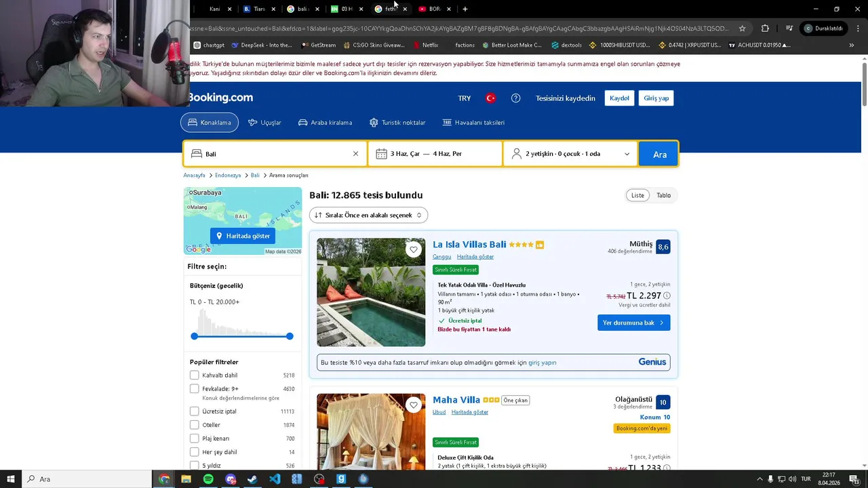Open the Maha Villa title link

coord(456,400)
